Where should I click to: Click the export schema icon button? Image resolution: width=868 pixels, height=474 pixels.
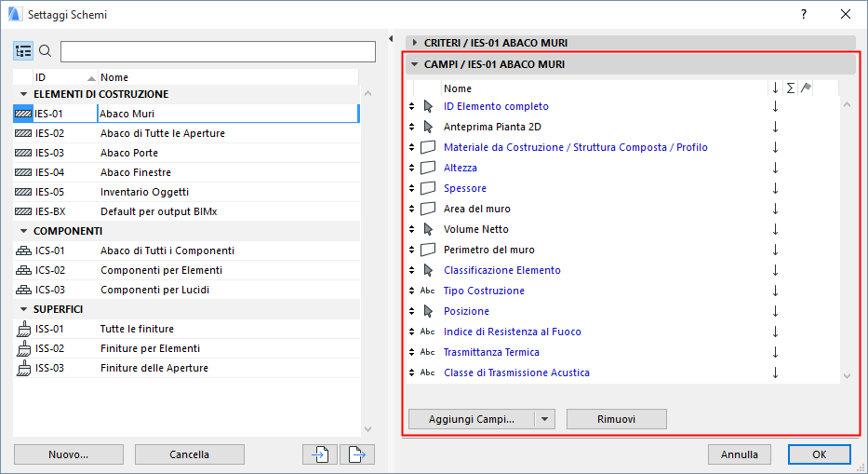point(356,454)
